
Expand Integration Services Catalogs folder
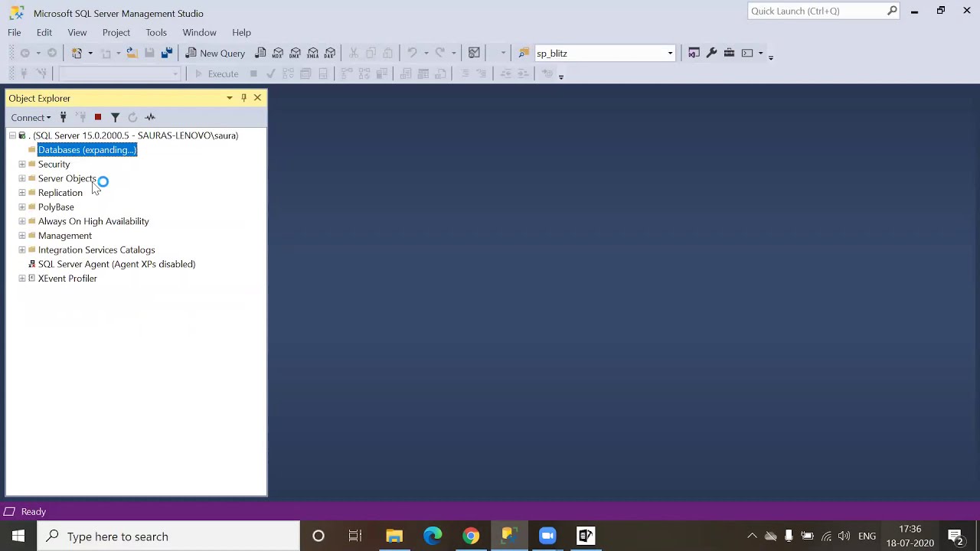coord(22,250)
